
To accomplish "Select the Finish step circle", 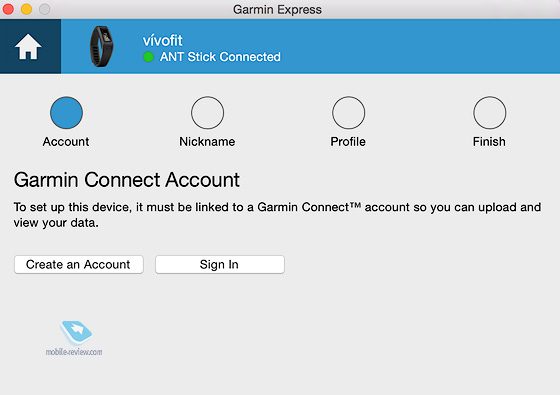I will click(490, 112).
